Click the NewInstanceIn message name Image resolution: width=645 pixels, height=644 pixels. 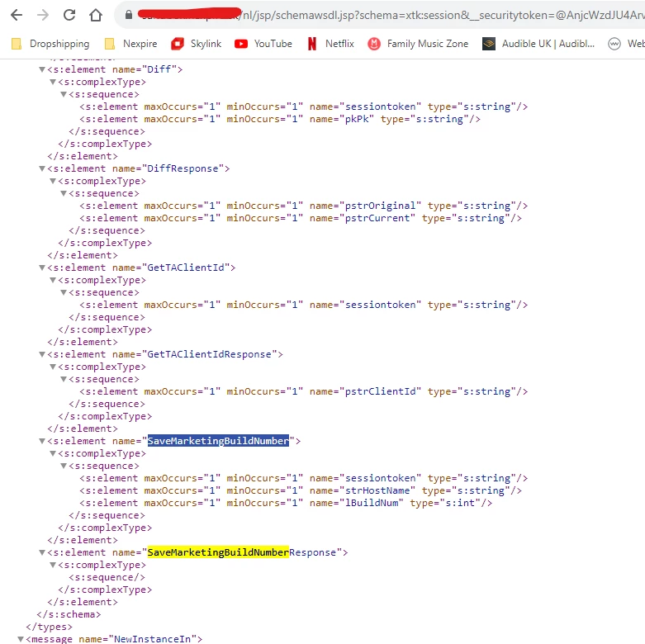click(152, 639)
